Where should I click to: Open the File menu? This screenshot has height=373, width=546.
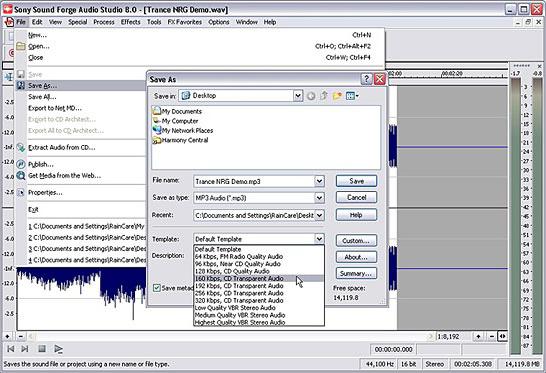tap(21, 22)
